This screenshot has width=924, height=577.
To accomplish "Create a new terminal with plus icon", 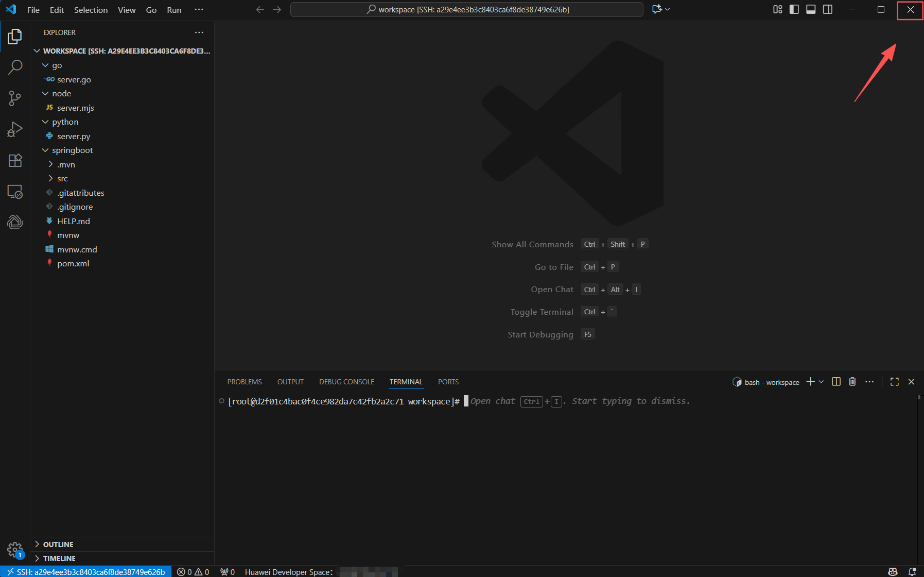I will tap(810, 382).
